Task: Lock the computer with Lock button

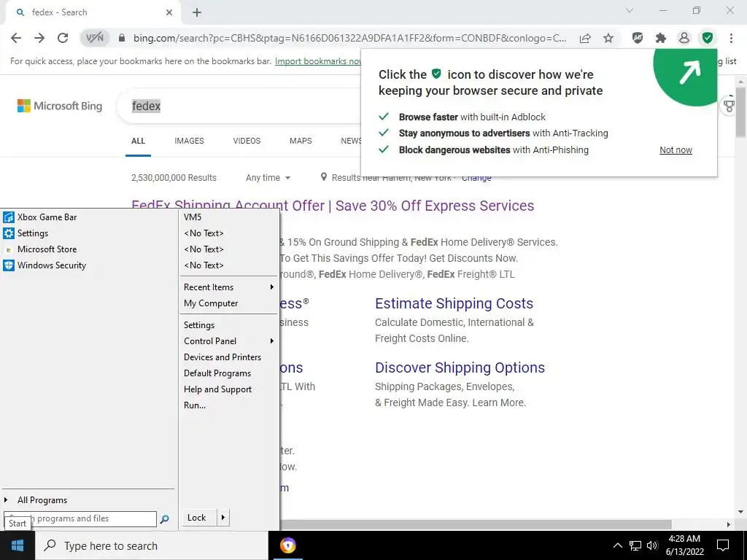Action: (x=199, y=518)
